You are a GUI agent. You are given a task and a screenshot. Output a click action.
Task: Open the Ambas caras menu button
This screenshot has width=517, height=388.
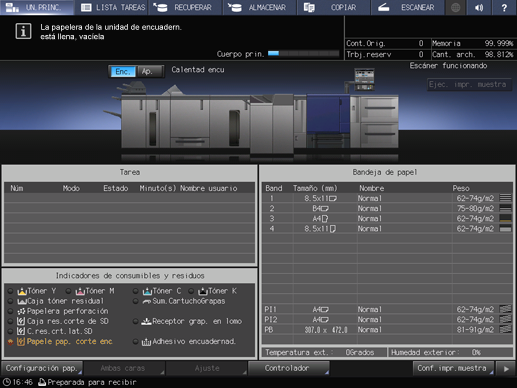pyautogui.click(x=123, y=368)
